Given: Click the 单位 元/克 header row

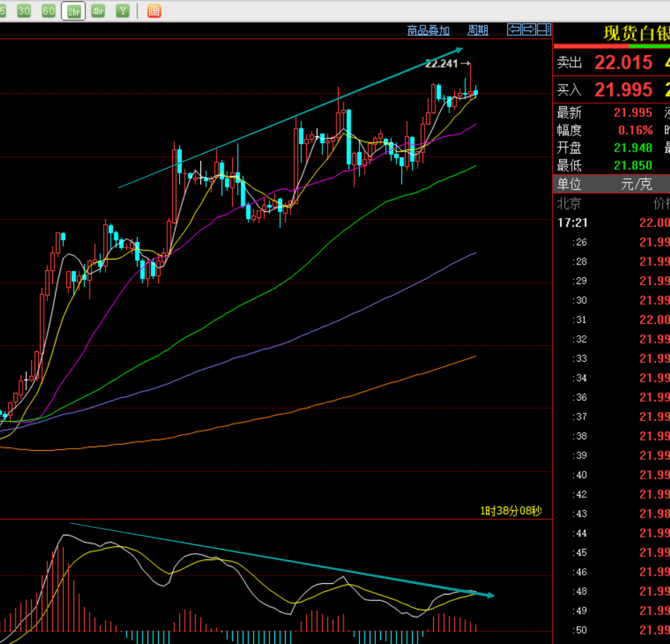Looking at the screenshot, I should pyautogui.click(x=611, y=184).
